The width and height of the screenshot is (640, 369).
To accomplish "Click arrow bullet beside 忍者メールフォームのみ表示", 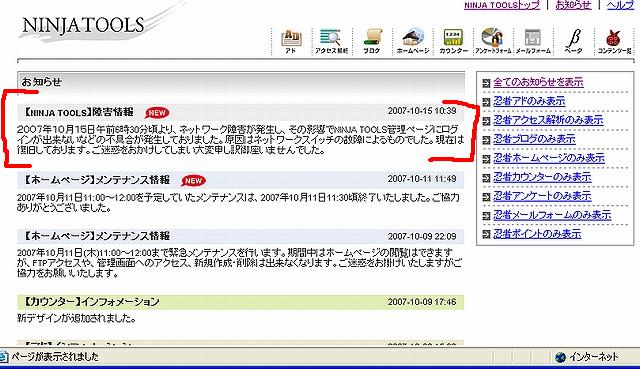I will tap(486, 216).
